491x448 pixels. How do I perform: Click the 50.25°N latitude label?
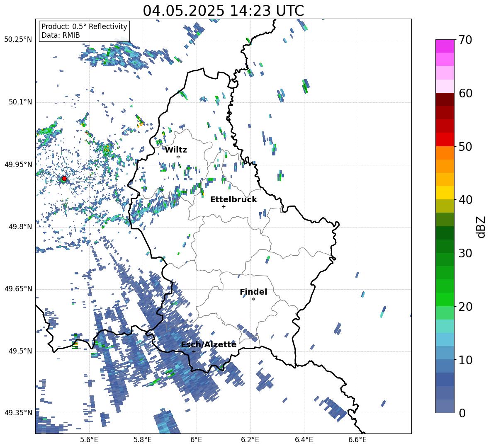pos(18,40)
